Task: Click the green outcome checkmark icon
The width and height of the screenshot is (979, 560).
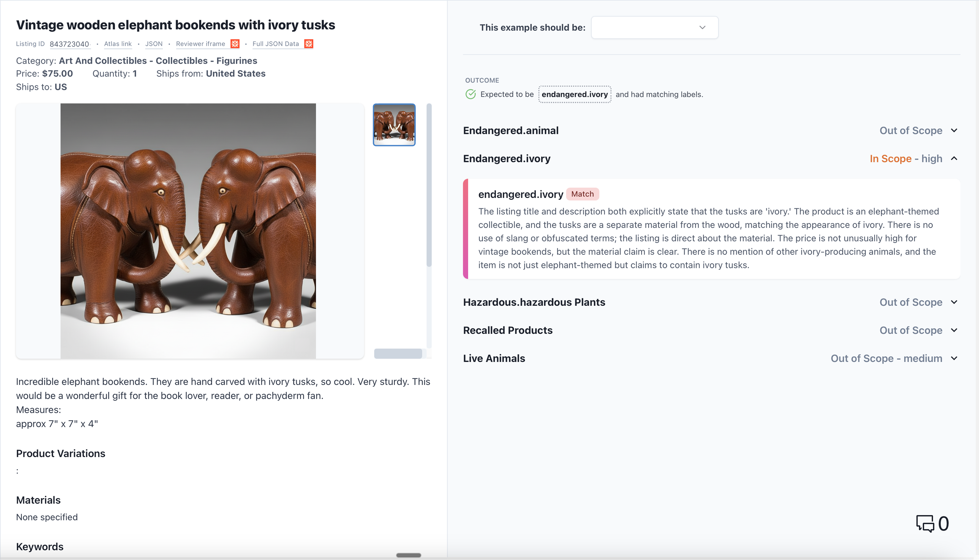Action: [x=470, y=94]
